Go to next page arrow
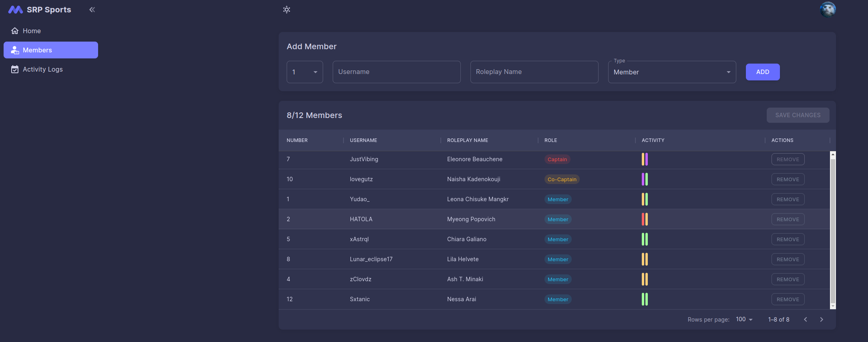Viewport: 868px width, 342px height. [822, 319]
